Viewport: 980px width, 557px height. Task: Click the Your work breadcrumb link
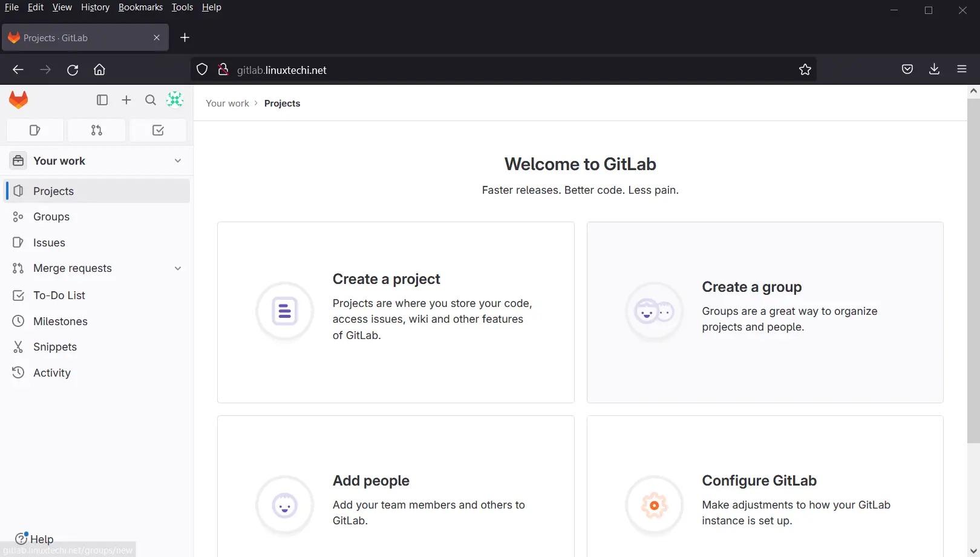click(x=227, y=103)
